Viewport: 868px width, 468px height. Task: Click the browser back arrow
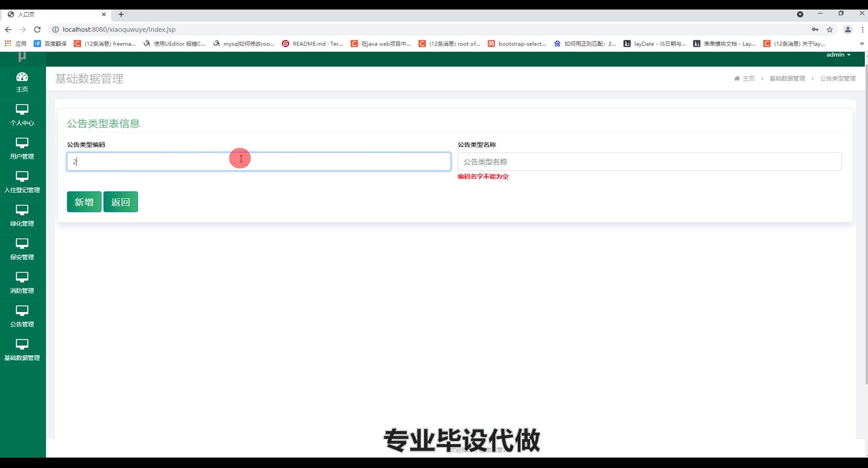(8, 30)
